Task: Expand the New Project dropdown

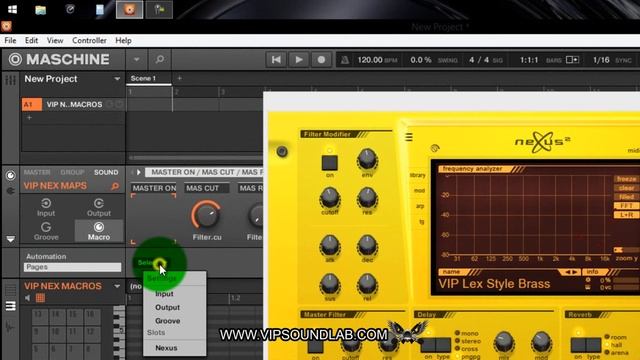Action: pos(117,79)
